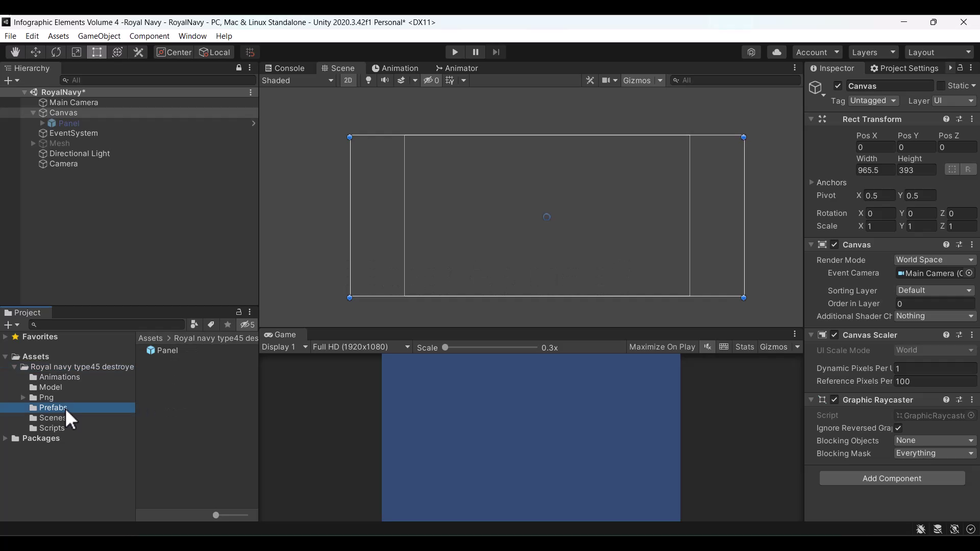980x551 pixels.
Task: Select the Rect tool
Action: (97, 52)
